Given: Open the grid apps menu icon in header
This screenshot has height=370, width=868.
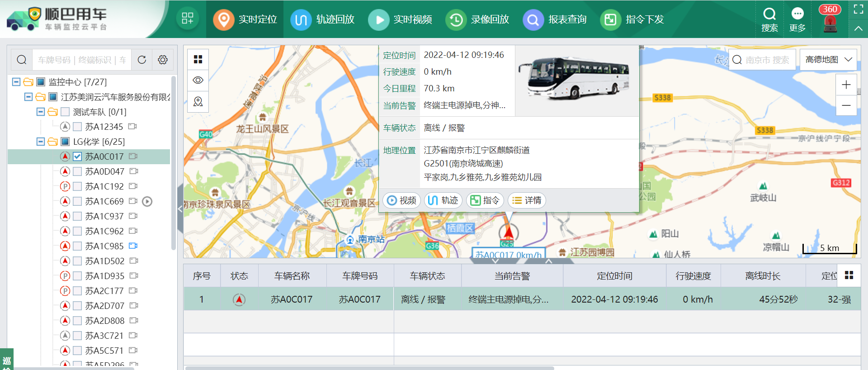Looking at the screenshot, I should [188, 19].
